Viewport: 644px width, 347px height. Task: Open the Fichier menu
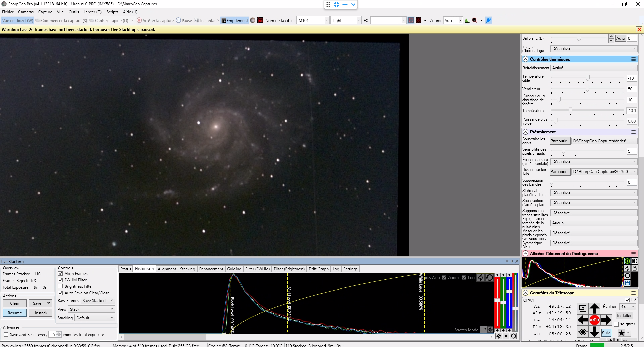tap(8, 12)
